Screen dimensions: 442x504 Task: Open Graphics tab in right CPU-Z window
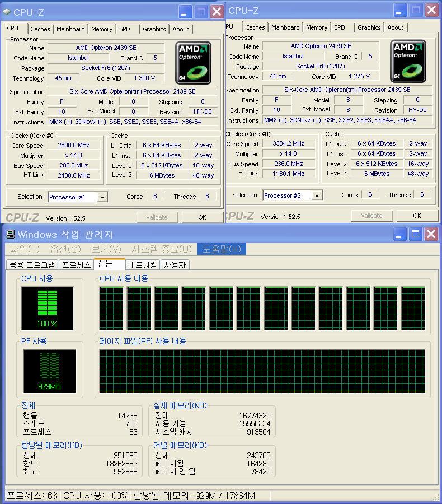click(369, 27)
